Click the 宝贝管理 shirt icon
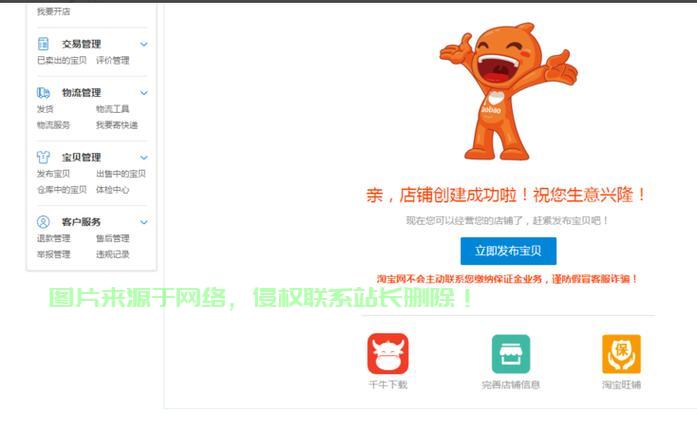 (43, 157)
